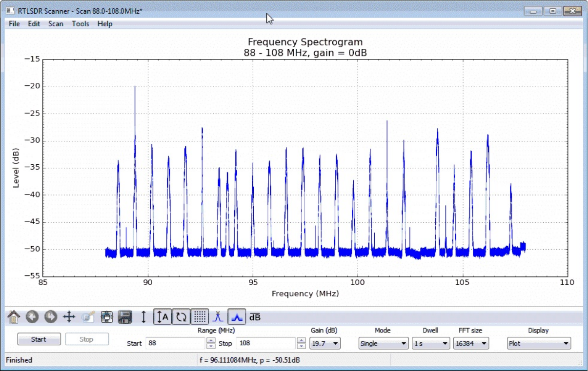This screenshot has width=588, height=371.
Task: Open the File menu
Action: pos(14,23)
